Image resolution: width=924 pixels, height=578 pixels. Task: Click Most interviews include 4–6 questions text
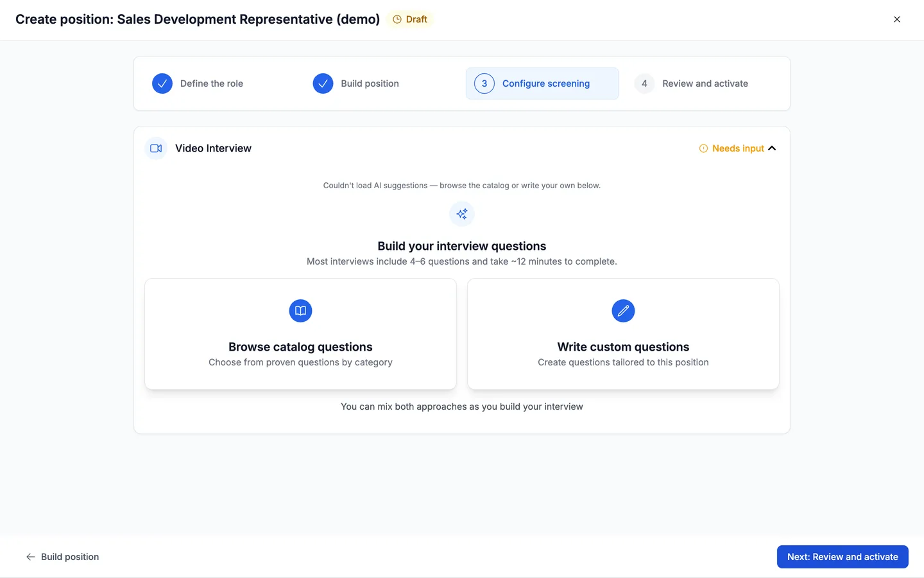pyautogui.click(x=462, y=261)
